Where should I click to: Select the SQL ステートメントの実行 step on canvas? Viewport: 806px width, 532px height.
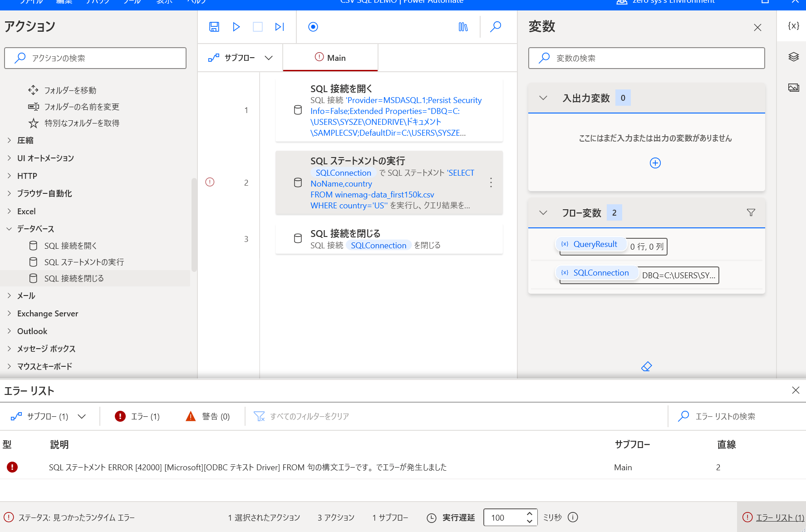(389, 182)
